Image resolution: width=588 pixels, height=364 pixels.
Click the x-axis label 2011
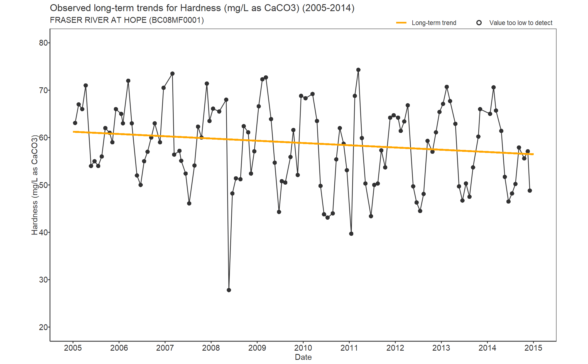[349, 348]
